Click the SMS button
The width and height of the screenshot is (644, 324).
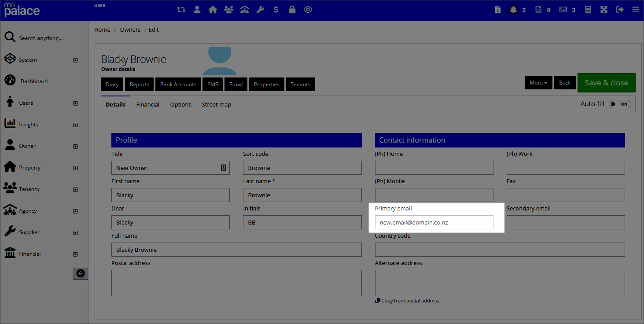tap(213, 84)
